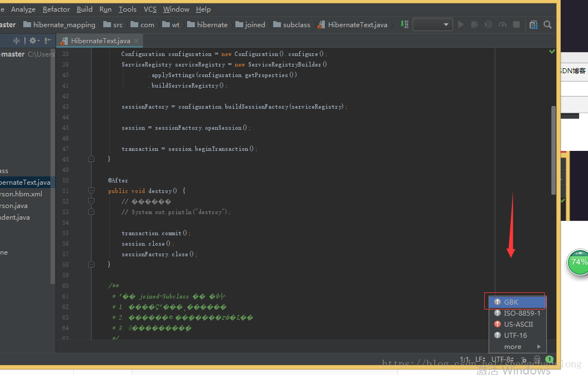Click the profiler gauge icon

point(502,25)
